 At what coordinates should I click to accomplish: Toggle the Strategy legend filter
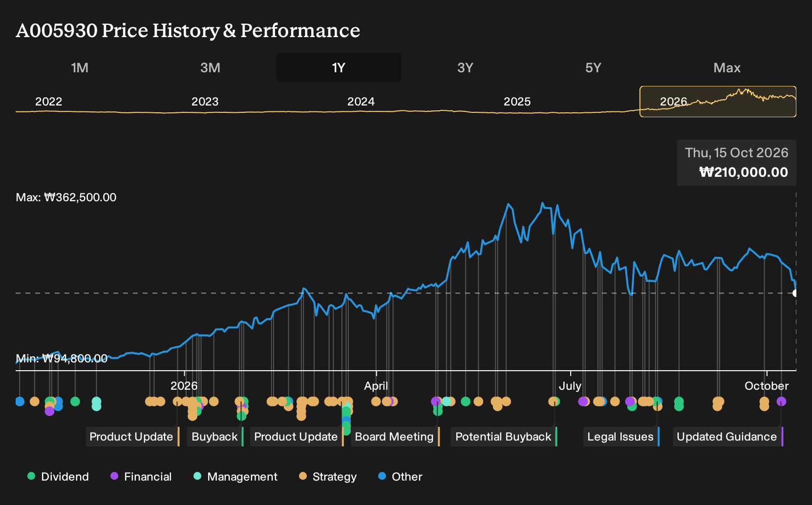pos(328,477)
